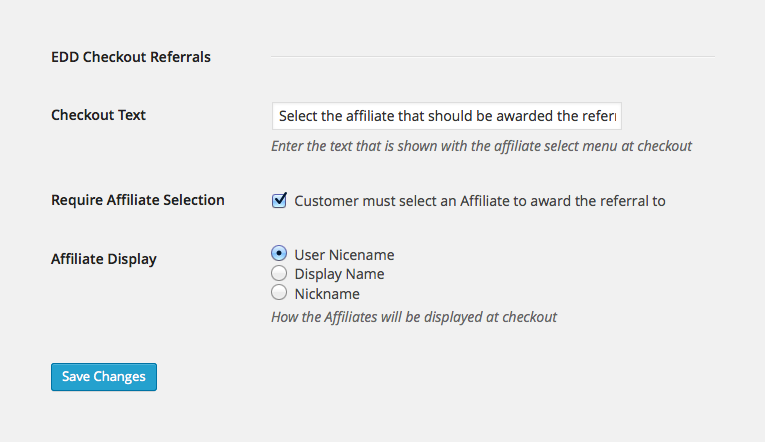Uncheck the Require Affiliate Selection checkbox
This screenshot has height=442, width=765.
(x=279, y=200)
